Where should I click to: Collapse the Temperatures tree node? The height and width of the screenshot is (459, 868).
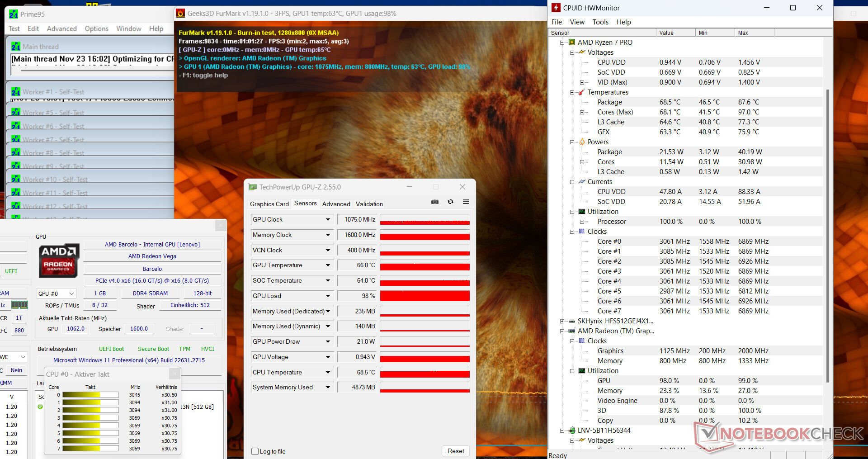point(572,92)
